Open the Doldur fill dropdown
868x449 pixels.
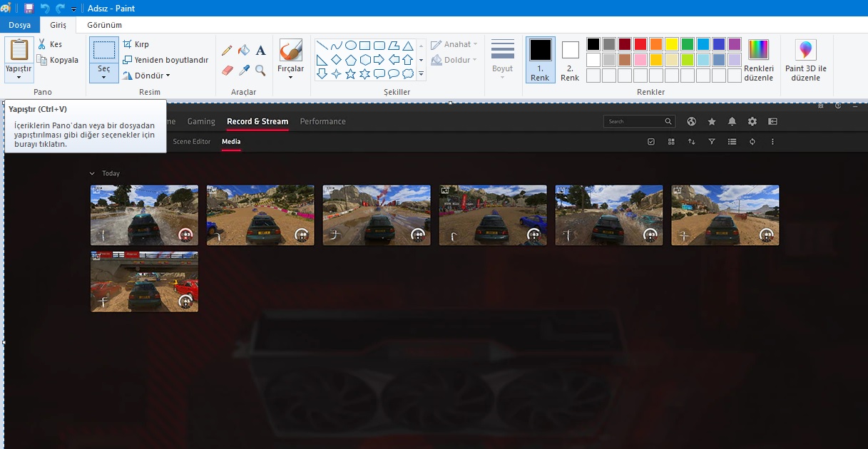coord(454,60)
